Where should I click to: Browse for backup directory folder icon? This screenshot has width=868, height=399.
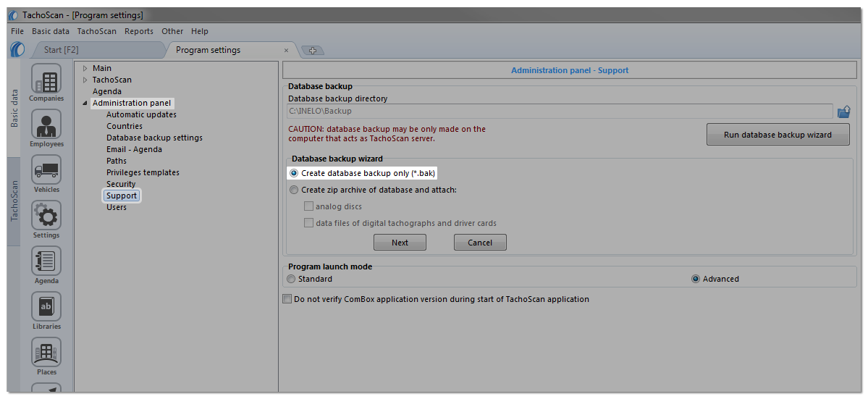[x=843, y=112]
